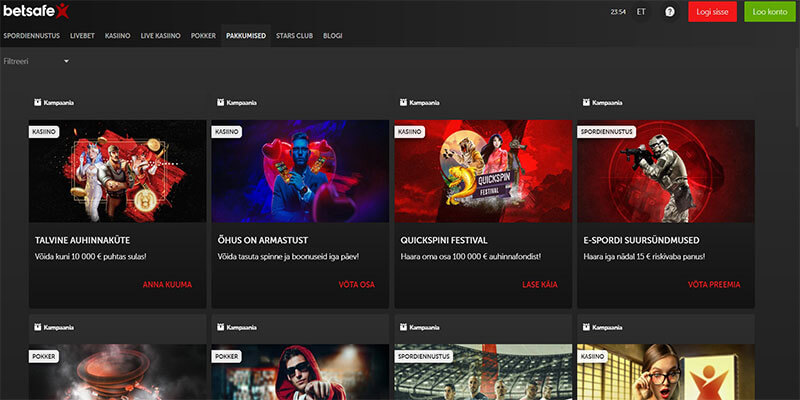Click the E-spordi Suursündmused title
This screenshot has width=800, height=400.
pyautogui.click(x=641, y=240)
